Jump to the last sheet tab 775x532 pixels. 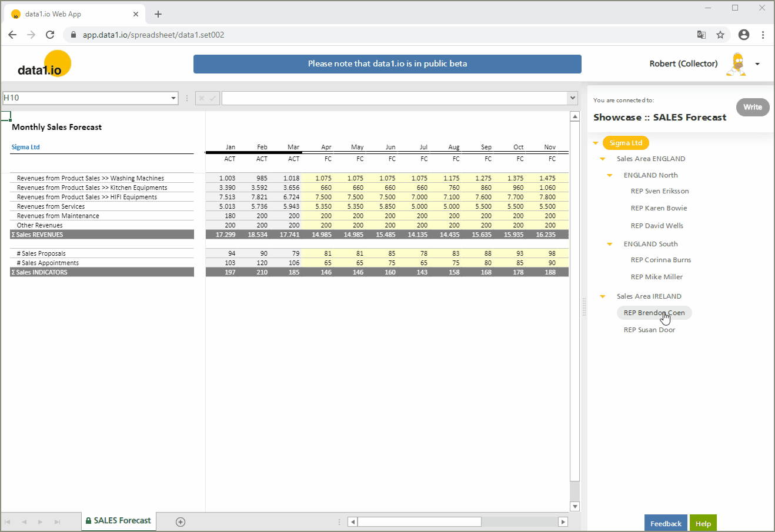click(57, 522)
